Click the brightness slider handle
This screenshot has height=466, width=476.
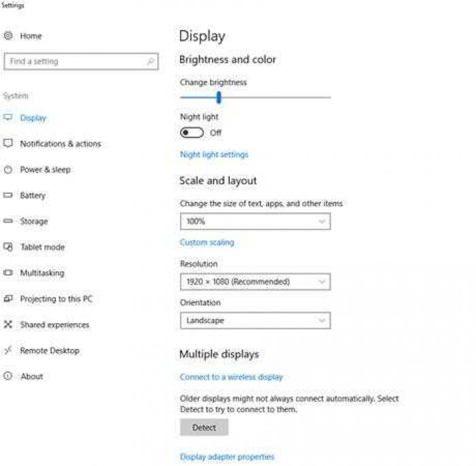point(218,97)
